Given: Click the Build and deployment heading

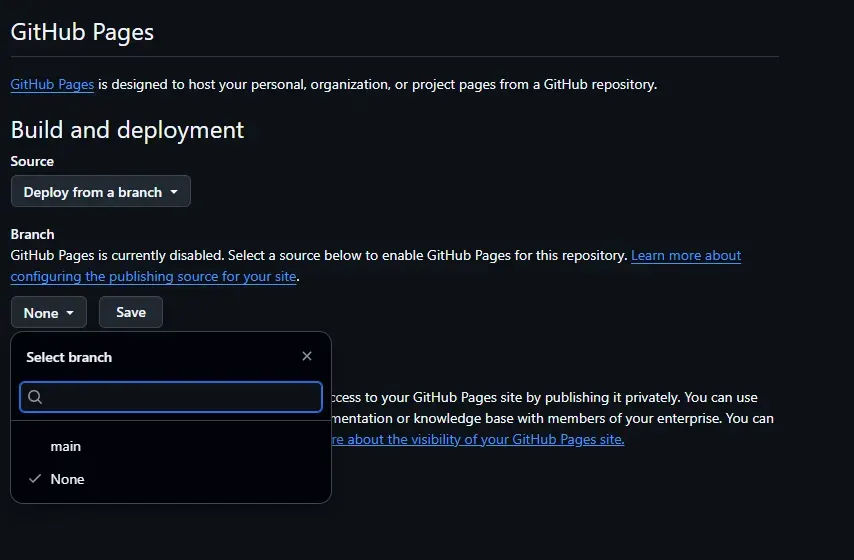Looking at the screenshot, I should pos(127,130).
